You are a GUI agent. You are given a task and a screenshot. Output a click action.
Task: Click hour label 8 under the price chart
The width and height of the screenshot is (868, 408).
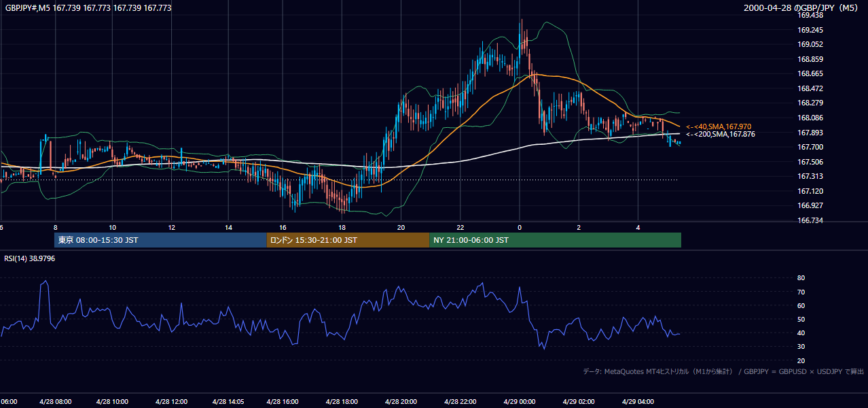[55, 227]
